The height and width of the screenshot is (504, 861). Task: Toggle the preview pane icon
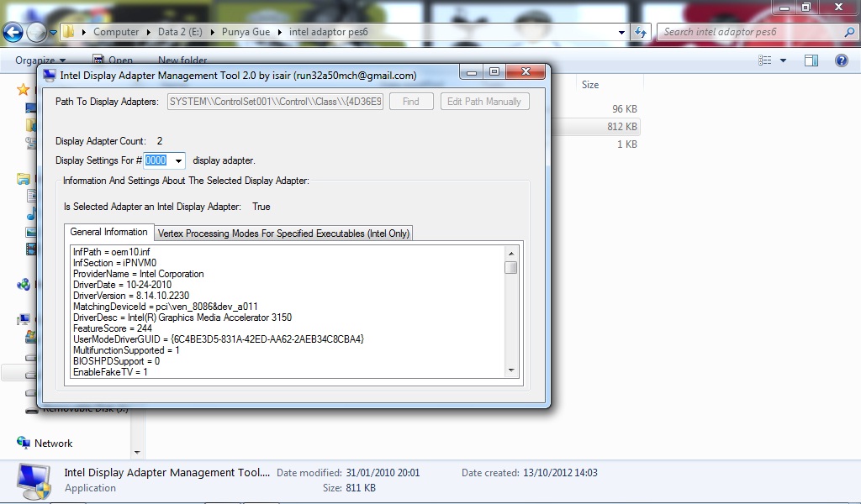(x=811, y=60)
